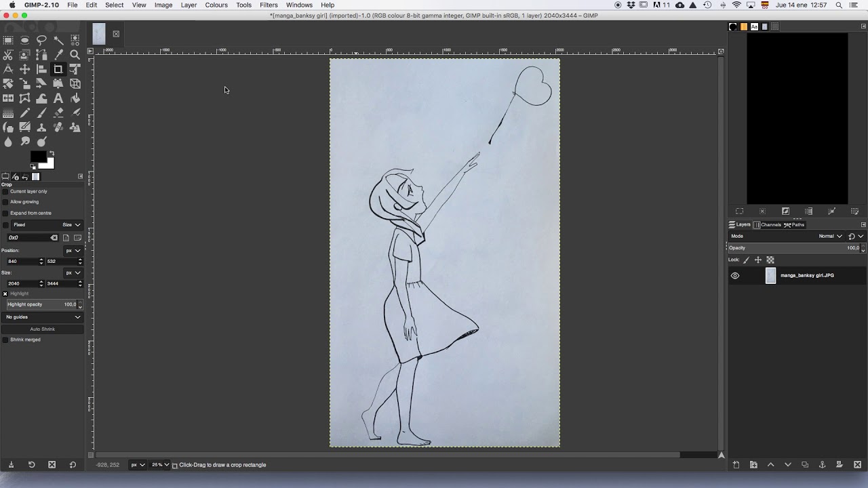This screenshot has width=868, height=488.
Task: Open Spotlight search in menu bar
Action: (839, 5)
